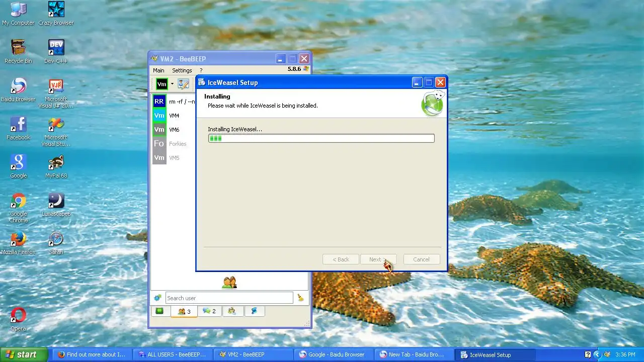Select Facebook desktop shortcut

click(x=18, y=128)
